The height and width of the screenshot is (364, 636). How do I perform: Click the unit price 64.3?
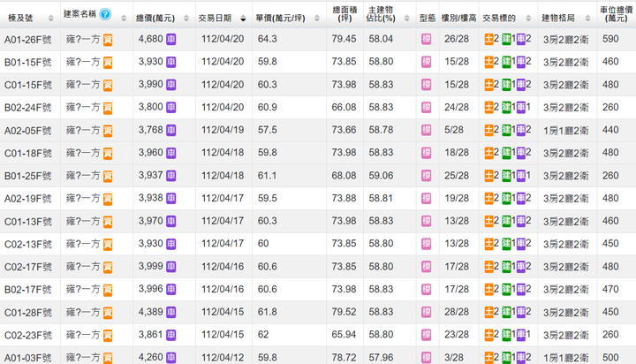click(268, 39)
